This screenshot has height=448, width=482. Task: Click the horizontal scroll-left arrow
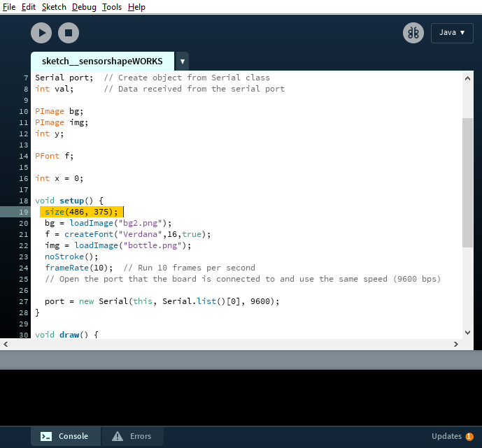pyautogui.click(x=6, y=345)
